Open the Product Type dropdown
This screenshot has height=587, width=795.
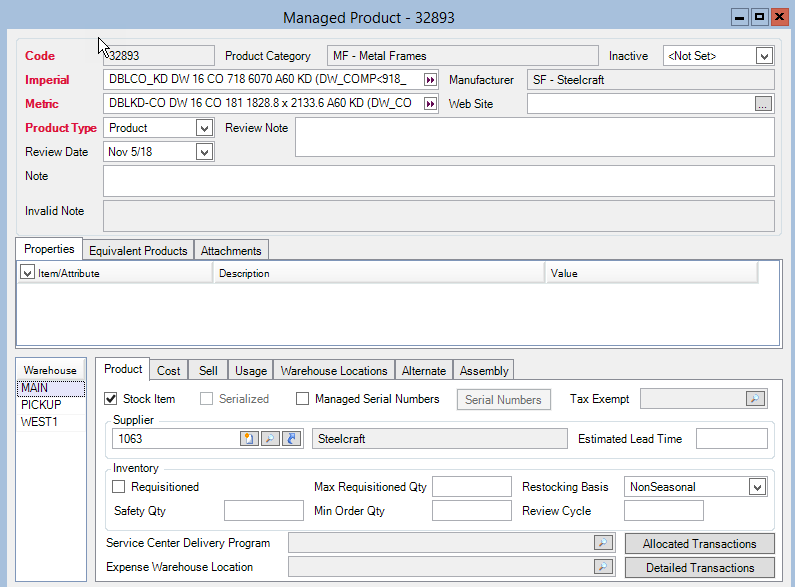tap(204, 128)
